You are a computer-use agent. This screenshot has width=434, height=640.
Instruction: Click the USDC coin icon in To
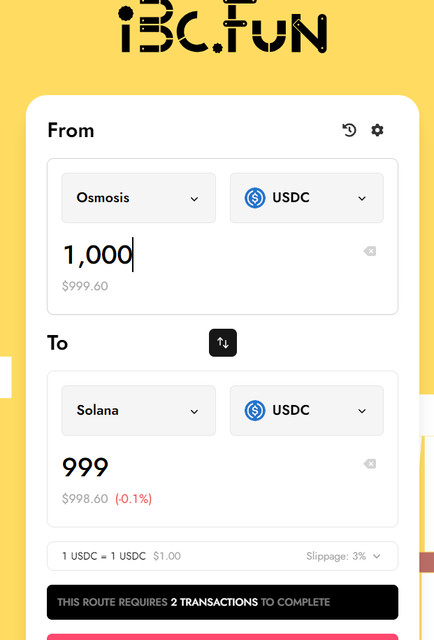(255, 410)
